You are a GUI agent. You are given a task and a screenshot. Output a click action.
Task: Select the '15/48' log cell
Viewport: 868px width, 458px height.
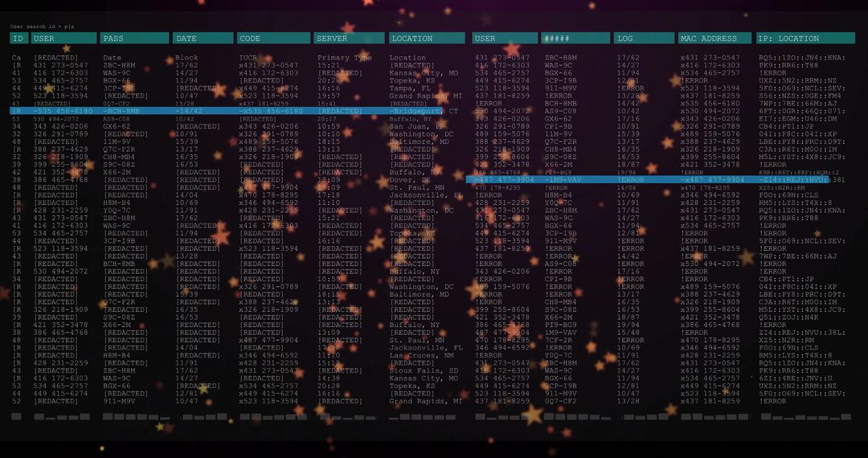(x=628, y=333)
